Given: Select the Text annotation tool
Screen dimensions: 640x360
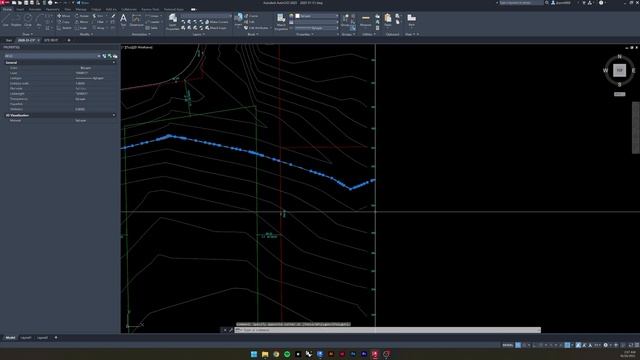Looking at the screenshot, I should pos(123,20).
